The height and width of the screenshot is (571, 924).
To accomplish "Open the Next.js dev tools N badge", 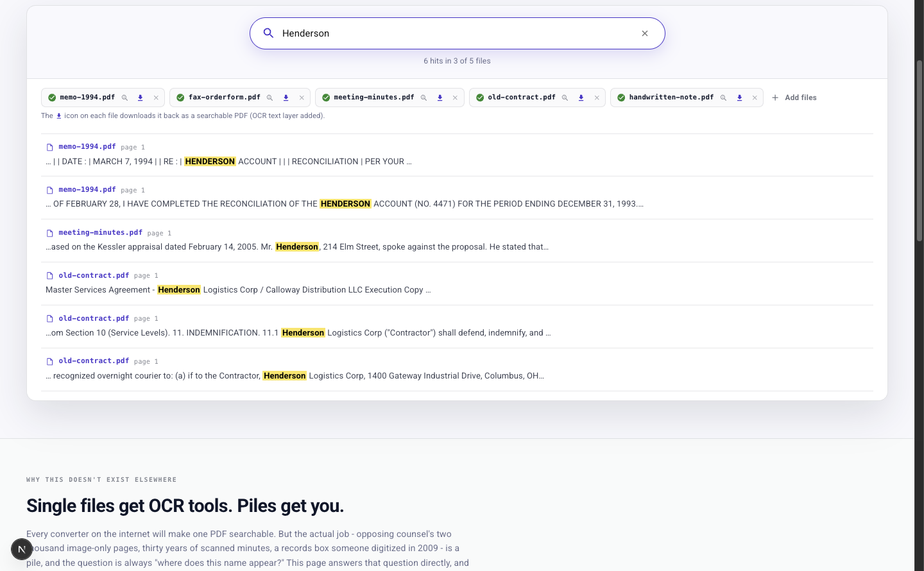I will (22, 549).
